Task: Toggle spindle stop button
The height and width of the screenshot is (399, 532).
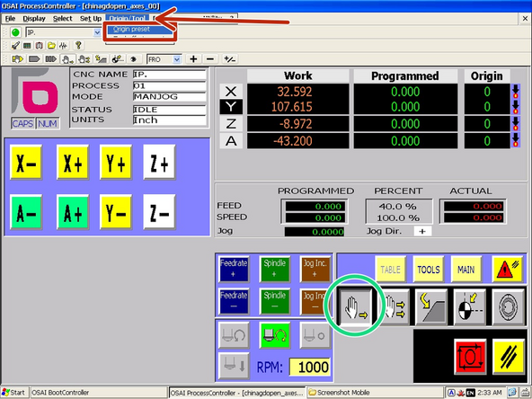Action: pyautogui.click(x=315, y=335)
